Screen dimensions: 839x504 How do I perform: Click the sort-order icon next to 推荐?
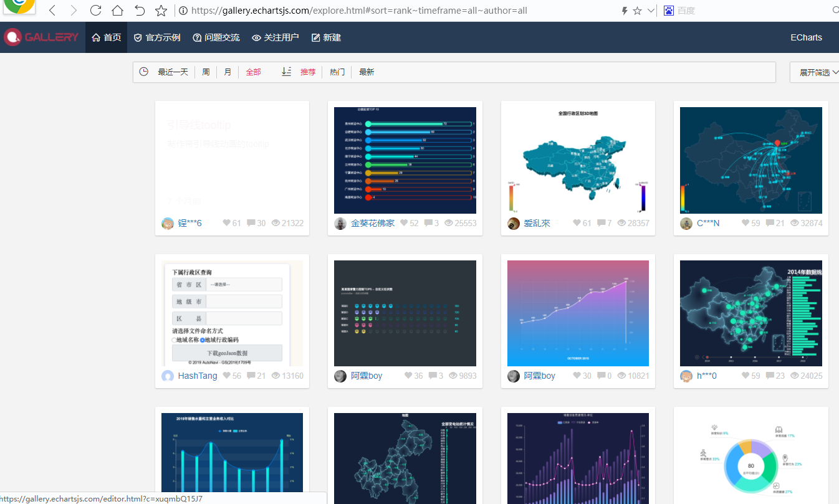(x=286, y=72)
